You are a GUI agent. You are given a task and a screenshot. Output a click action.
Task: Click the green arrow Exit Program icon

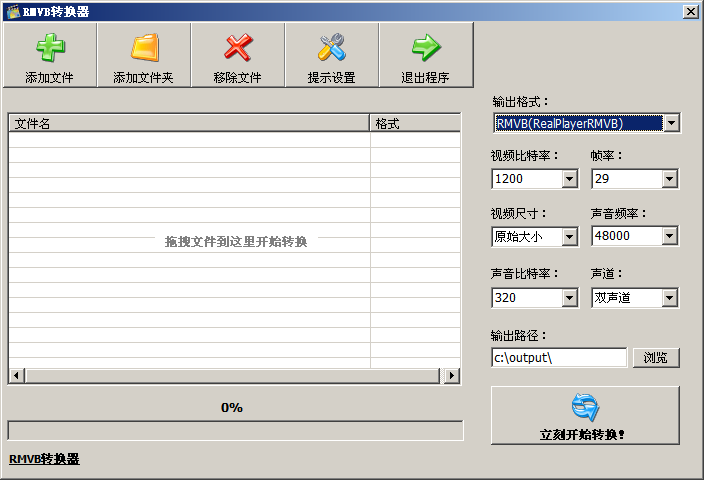point(426,47)
